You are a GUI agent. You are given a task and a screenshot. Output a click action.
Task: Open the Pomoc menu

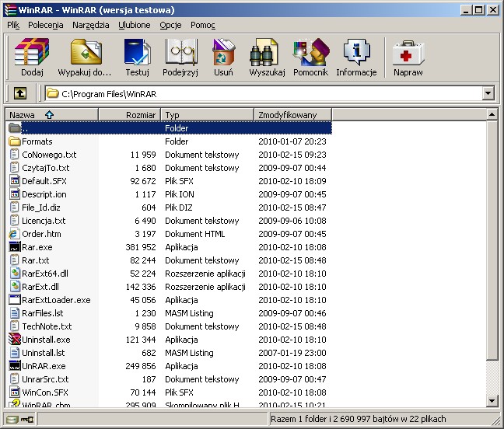pyautogui.click(x=203, y=25)
